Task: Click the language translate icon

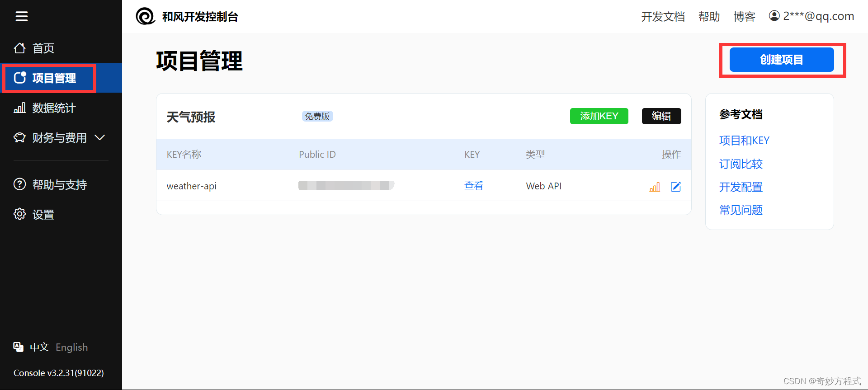Action: (18, 347)
